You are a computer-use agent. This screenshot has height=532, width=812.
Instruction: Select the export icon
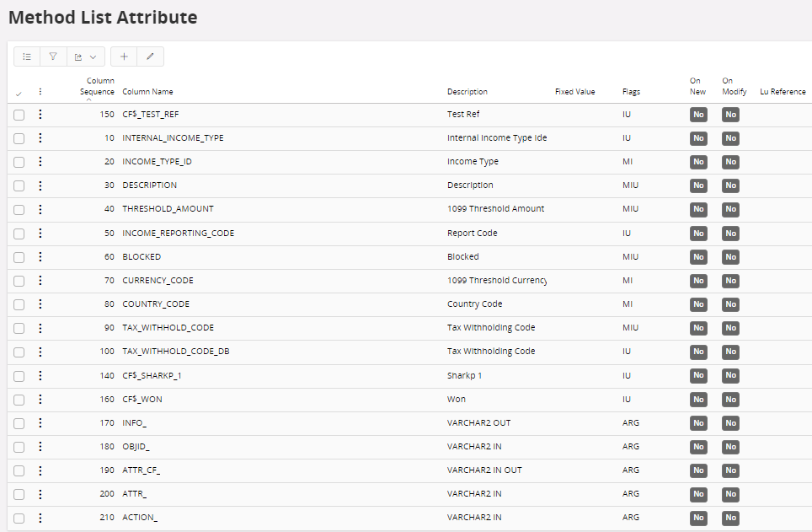pyautogui.click(x=78, y=56)
